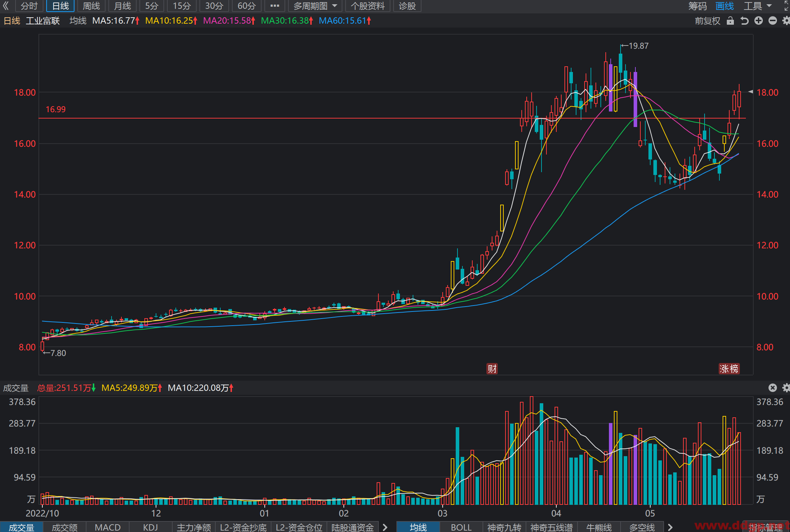Image resolution: width=790 pixels, height=532 pixels.
Task: Click the undo arrow icon in chart toolbar
Action: coord(744,21)
